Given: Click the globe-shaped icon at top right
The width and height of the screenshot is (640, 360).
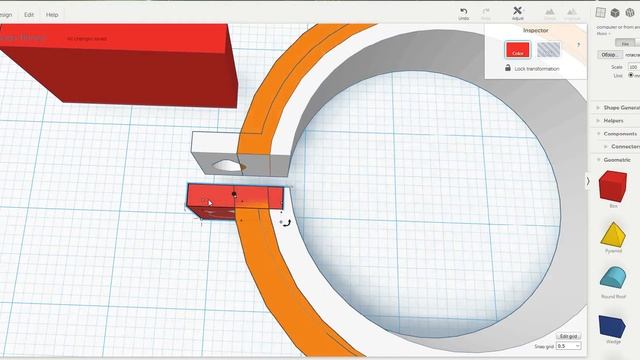Looking at the screenshot, I should (x=630, y=13).
